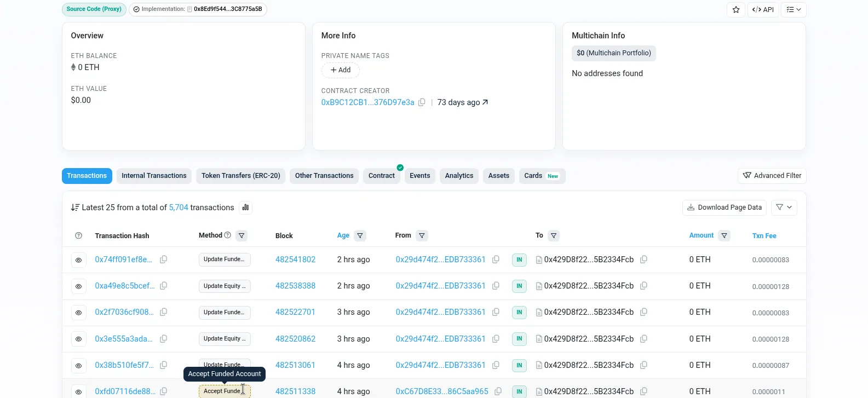Open the Analytics tab
This screenshot has width=868, height=398.
[x=459, y=176]
